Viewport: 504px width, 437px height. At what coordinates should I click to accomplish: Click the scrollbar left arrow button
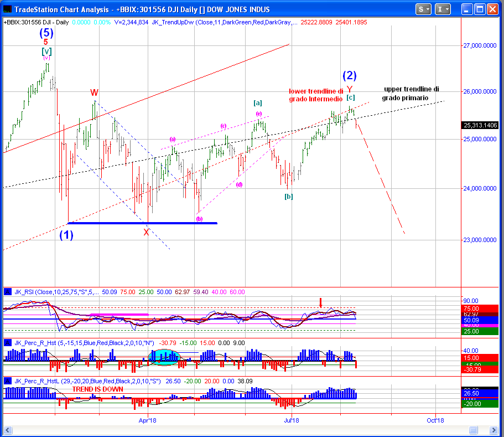pyautogui.click(x=7, y=430)
